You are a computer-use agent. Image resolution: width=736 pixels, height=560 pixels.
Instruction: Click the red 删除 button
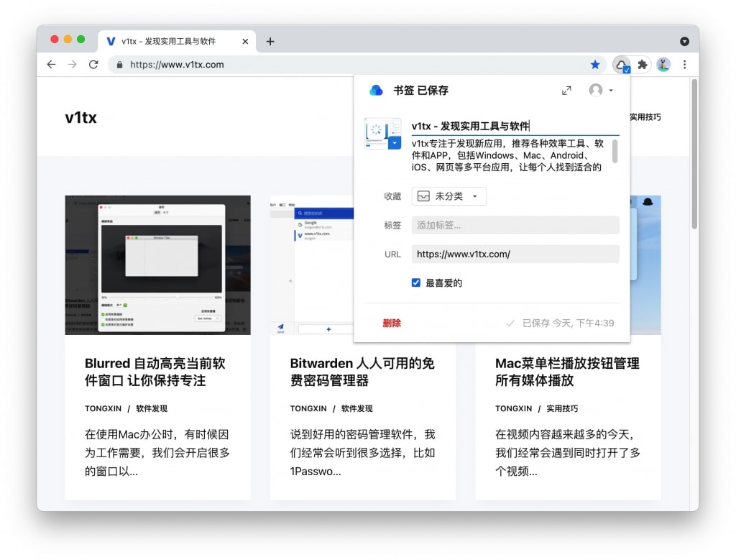[x=392, y=323]
